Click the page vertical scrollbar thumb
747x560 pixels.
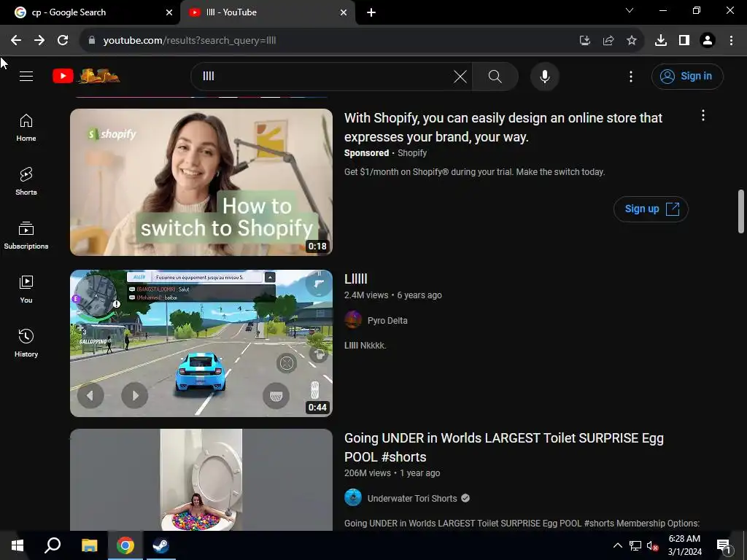(741, 211)
